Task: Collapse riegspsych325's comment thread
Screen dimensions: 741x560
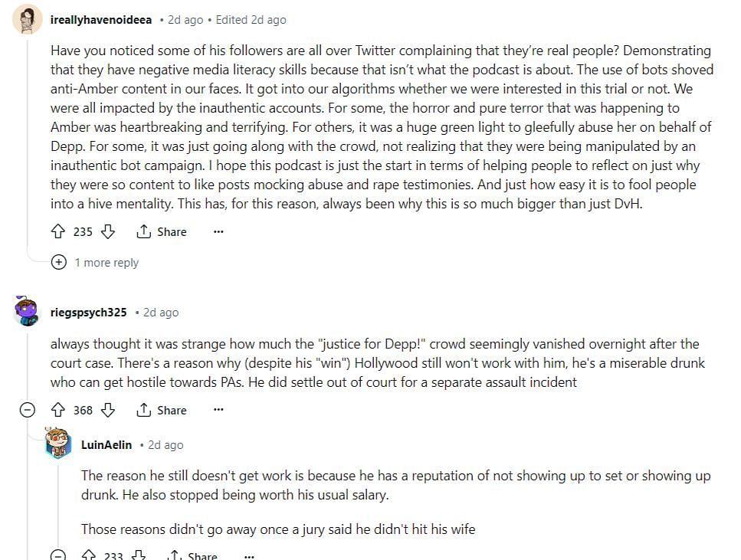Action: (x=28, y=410)
